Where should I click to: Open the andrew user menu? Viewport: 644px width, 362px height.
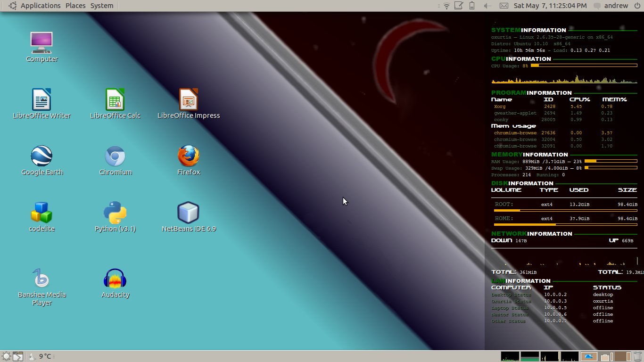pyautogui.click(x=617, y=6)
